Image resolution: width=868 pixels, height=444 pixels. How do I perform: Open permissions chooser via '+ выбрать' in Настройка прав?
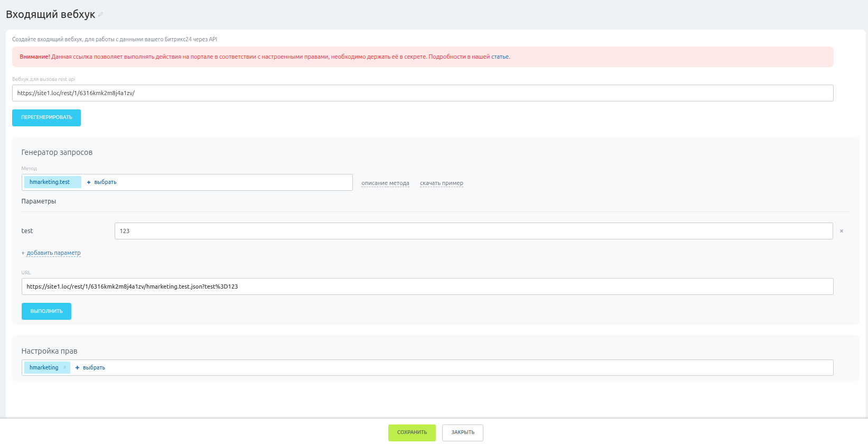coord(90,368)
